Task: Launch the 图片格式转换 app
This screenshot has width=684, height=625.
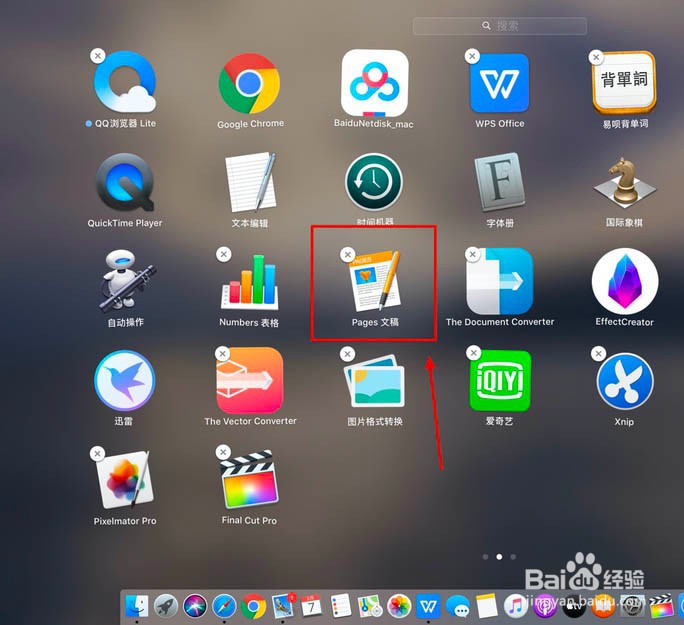Action: click(x=375, y=381)
